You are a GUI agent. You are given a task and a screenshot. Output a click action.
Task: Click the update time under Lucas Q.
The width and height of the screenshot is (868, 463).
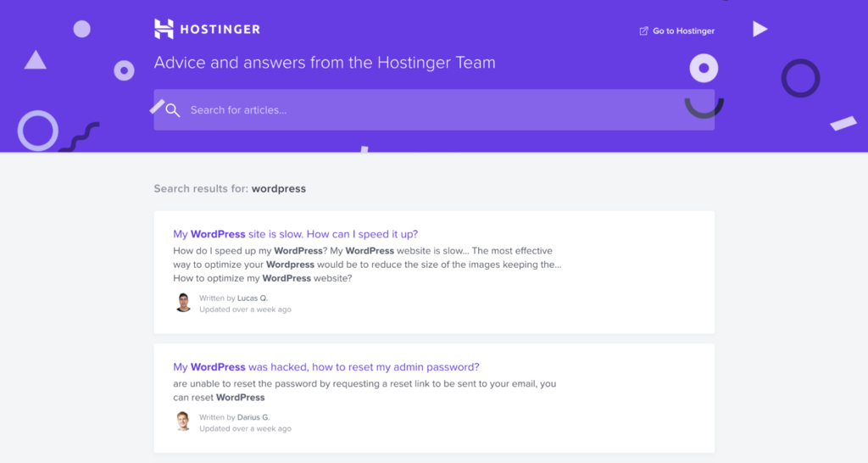(x=245, y=310)
